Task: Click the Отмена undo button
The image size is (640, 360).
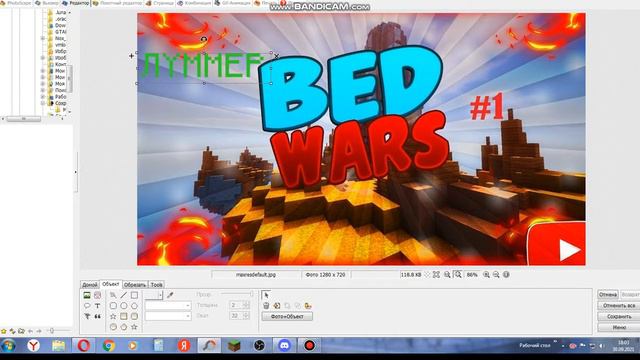Action: click(x=608, y=294)
